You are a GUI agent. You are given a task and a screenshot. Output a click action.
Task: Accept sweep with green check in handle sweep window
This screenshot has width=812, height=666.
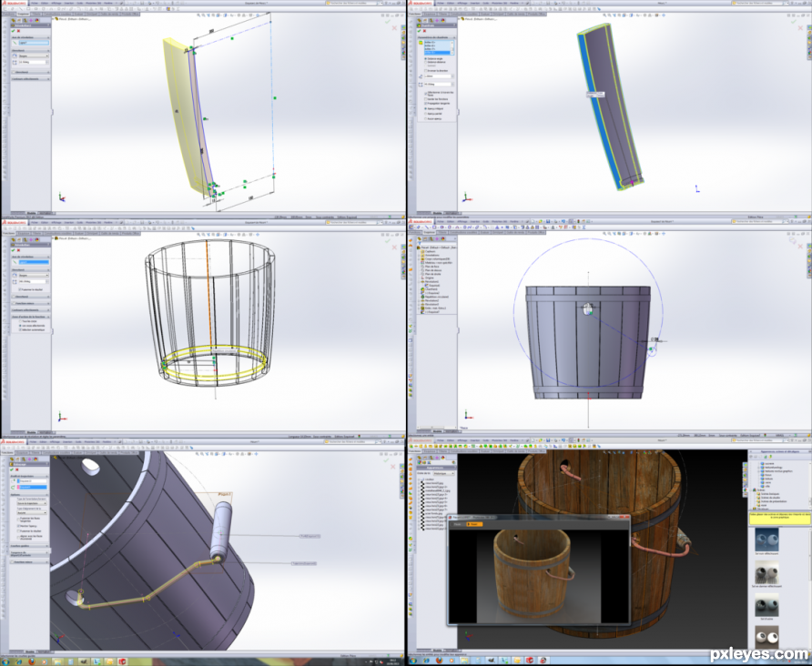pyautogui.click(x=12, y=469)
